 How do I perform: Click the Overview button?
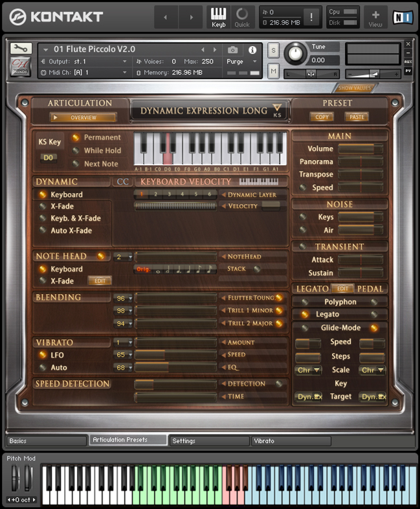83,117
